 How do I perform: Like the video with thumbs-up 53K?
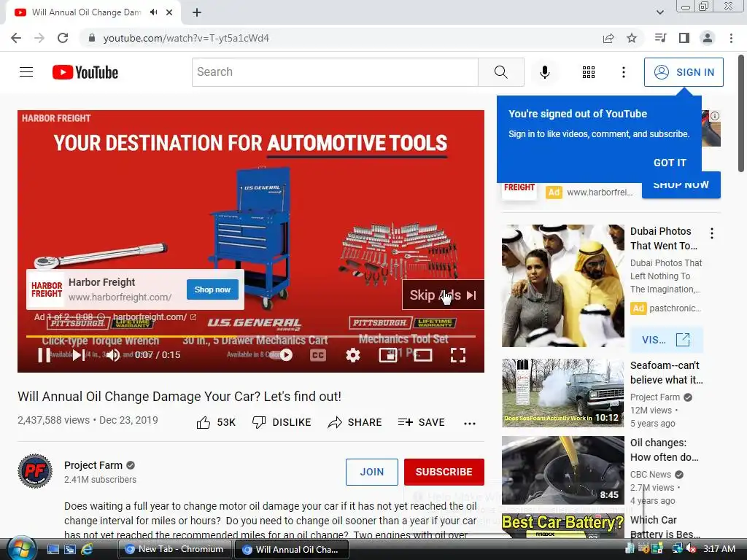click(216, 422)
